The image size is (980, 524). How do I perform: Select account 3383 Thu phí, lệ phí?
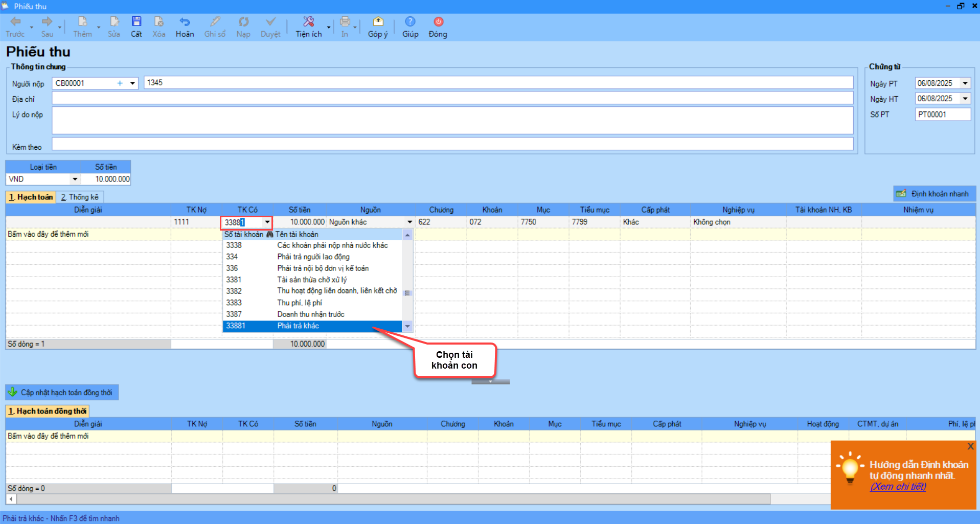coord(312,303)
